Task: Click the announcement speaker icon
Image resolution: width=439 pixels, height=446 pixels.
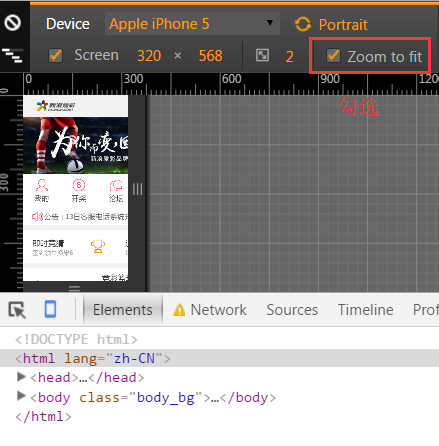Action: pyautogui.click(x=37, y=217)
